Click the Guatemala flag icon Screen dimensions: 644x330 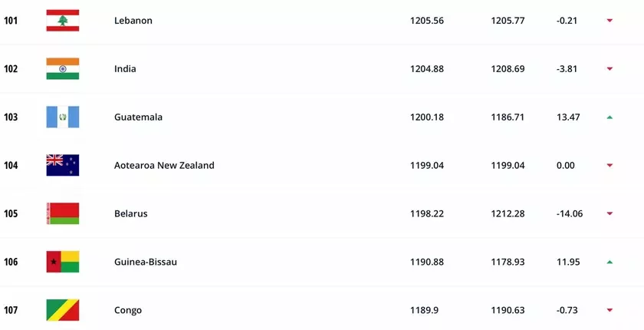62,117
